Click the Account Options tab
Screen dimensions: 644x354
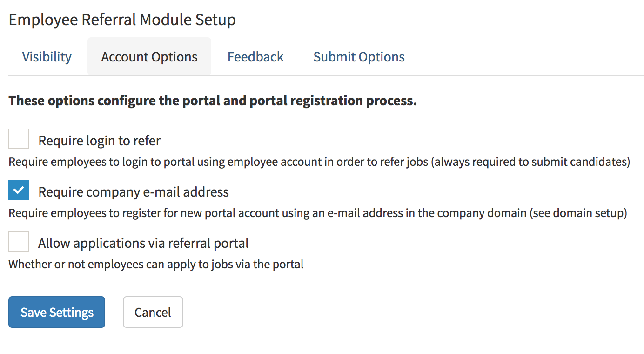tap(149, 56)
